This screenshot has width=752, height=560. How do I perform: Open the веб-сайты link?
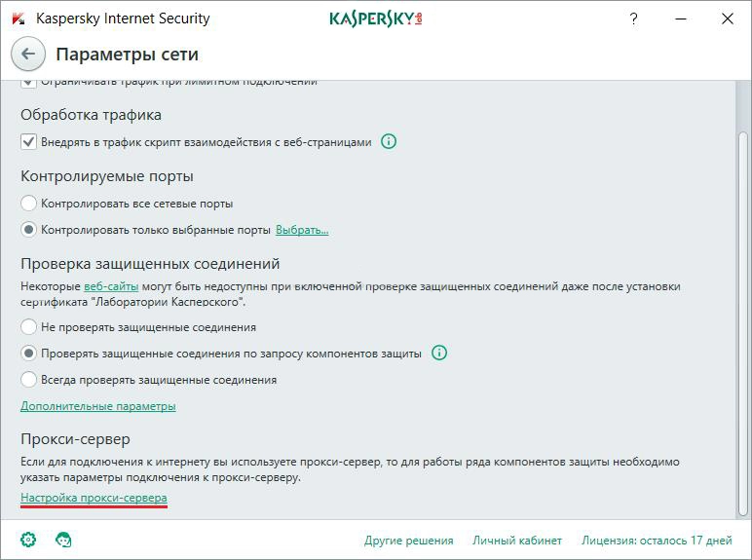coord(111,286)
